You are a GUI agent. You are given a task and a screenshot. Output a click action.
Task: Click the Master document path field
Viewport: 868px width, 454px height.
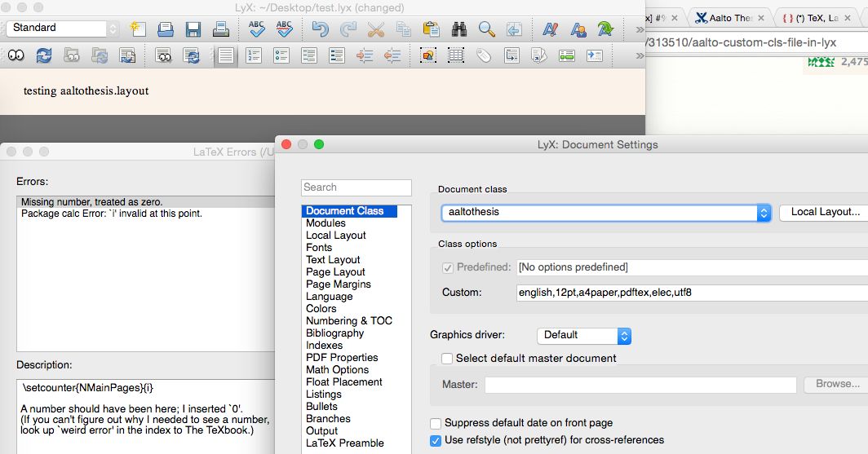(x=640, y=385)
